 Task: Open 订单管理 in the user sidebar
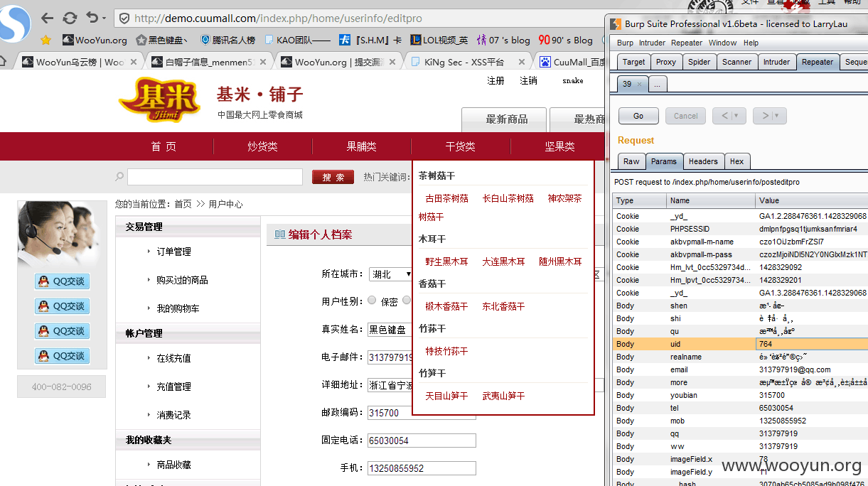(x=173, y=252)
